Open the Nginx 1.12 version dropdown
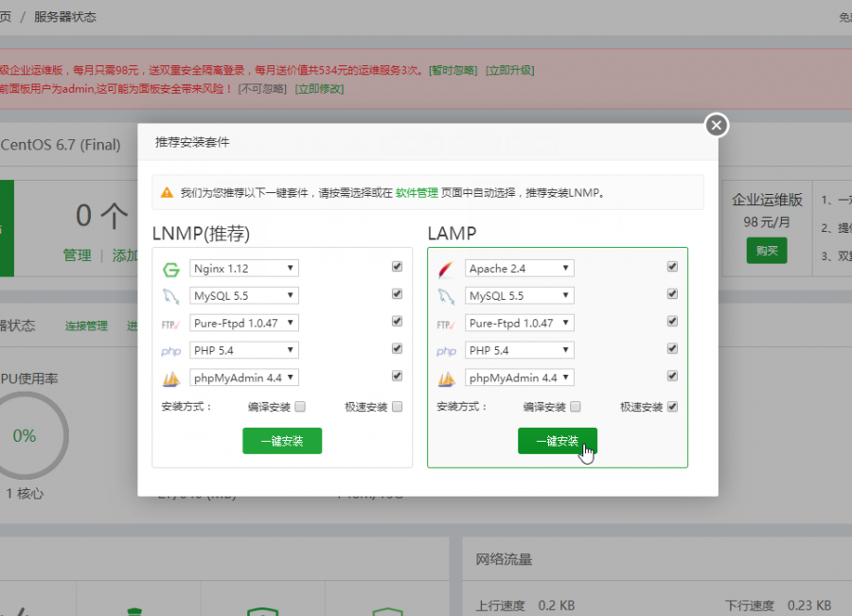Viewport: 852px width, 616px height. click(x=244, y=269)
